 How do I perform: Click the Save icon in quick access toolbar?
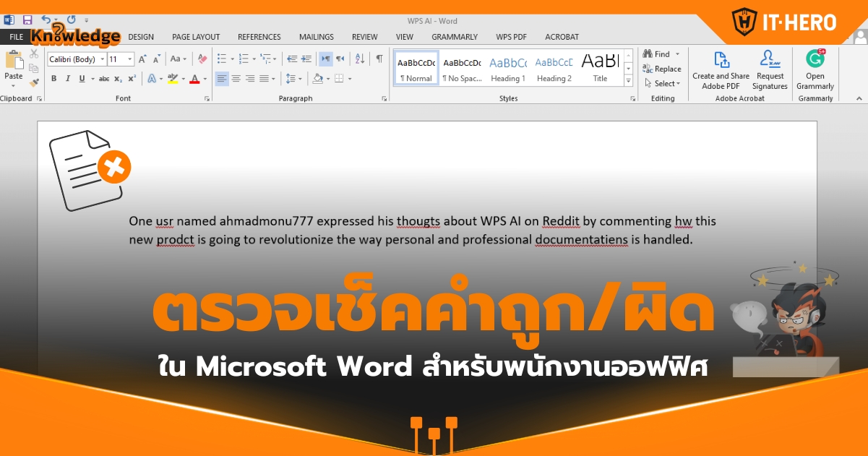coord(27,20)
